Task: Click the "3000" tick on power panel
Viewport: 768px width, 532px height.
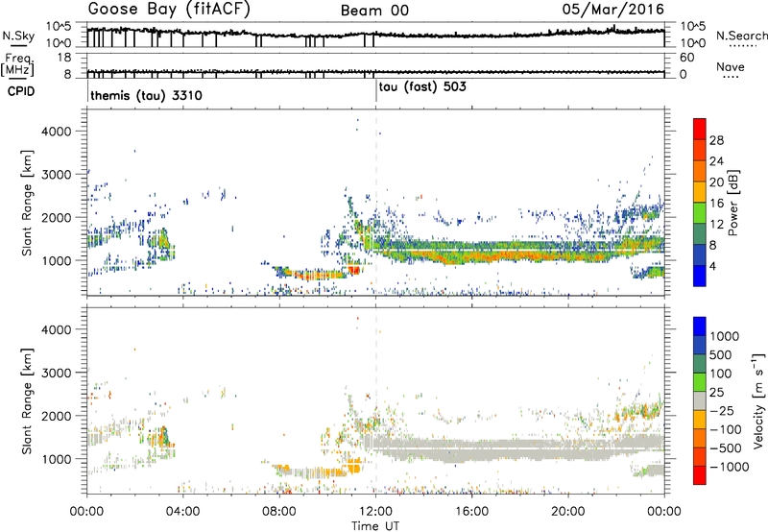Action: (57, 175)
